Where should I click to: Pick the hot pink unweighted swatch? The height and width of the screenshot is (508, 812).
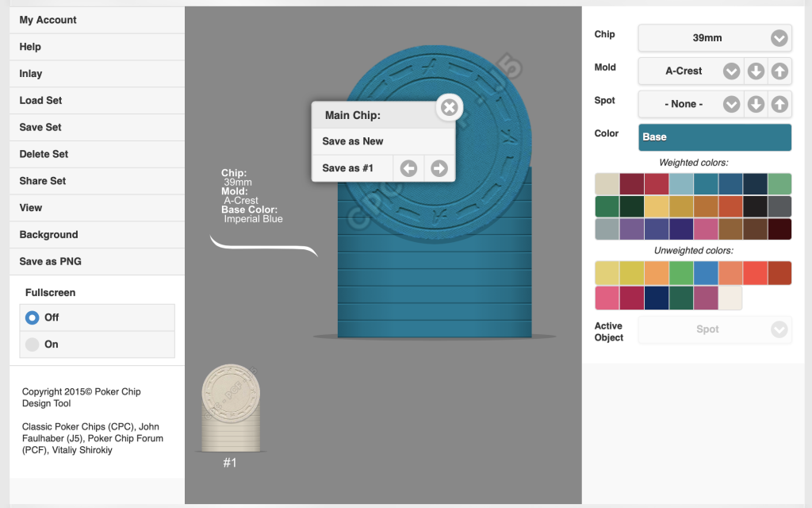point(607,298)
